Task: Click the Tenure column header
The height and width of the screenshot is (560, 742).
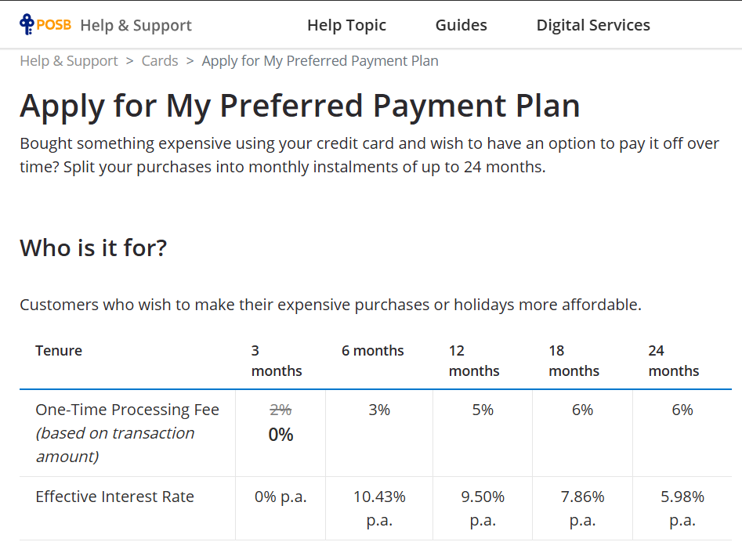Action: [59, 351]
